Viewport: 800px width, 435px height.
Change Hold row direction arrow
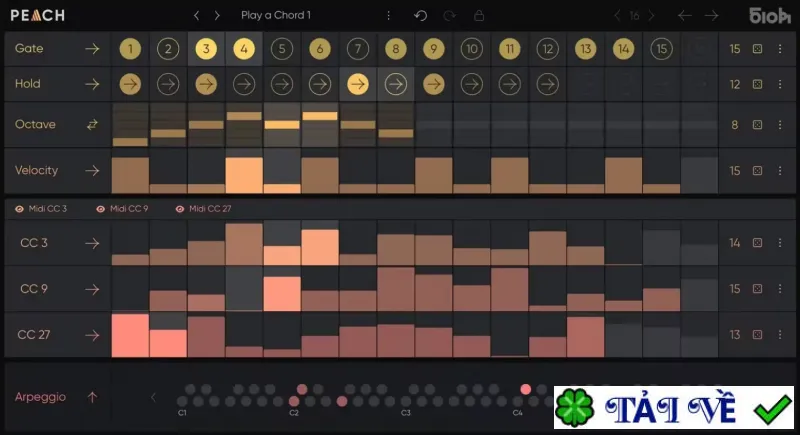coord(92,84)
